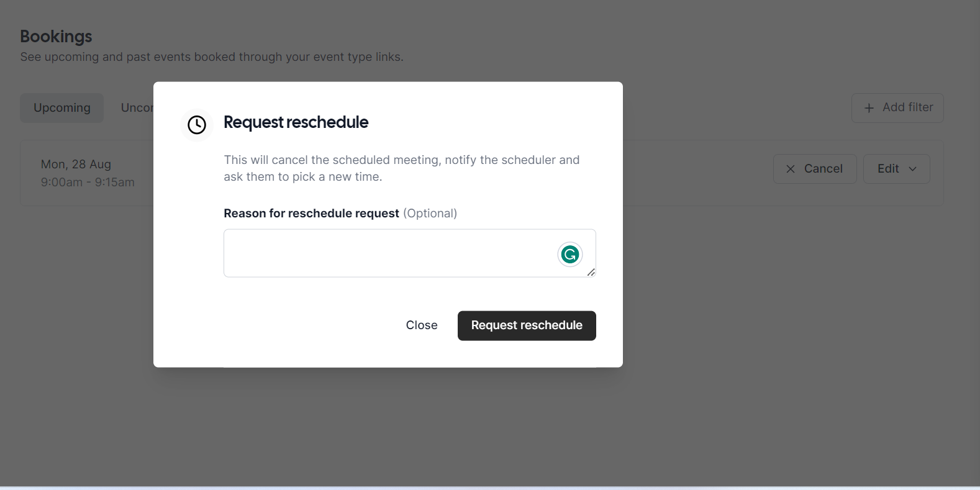
Task: Click the Bookings page heading
Action: [56, 36]
